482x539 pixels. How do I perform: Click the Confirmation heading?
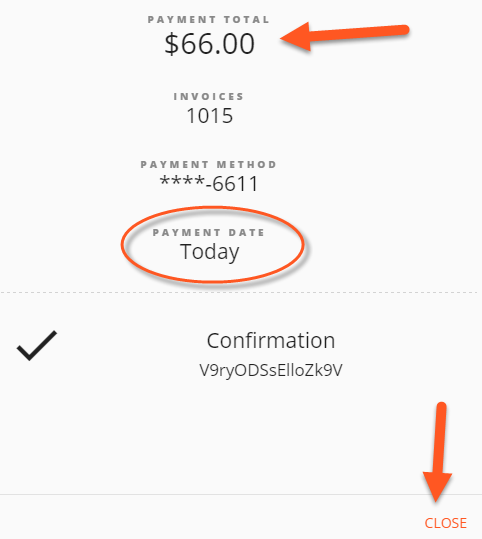pos(271,341)
